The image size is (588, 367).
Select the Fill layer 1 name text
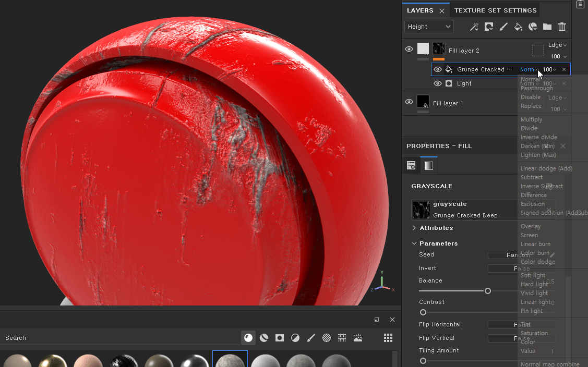point(448,103)
